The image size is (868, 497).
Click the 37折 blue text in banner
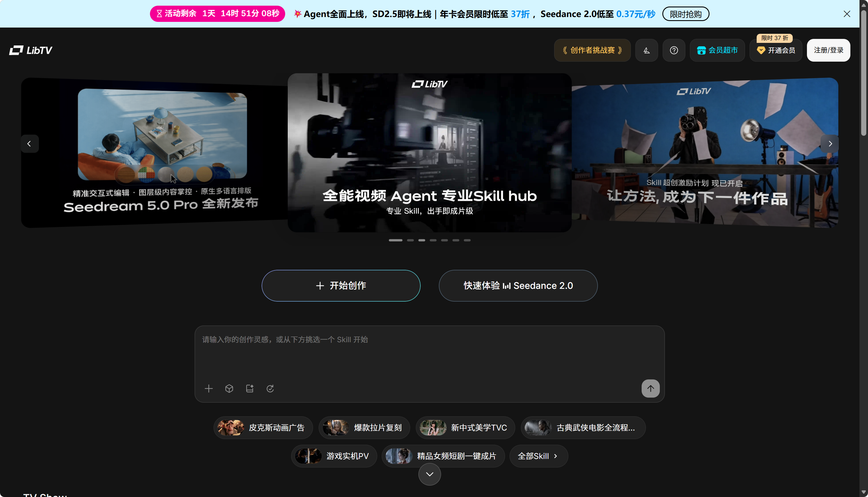click(520, 14)
